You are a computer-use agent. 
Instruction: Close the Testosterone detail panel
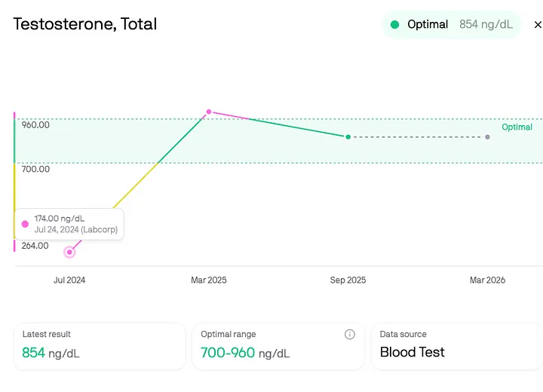(x=538, y=25)
